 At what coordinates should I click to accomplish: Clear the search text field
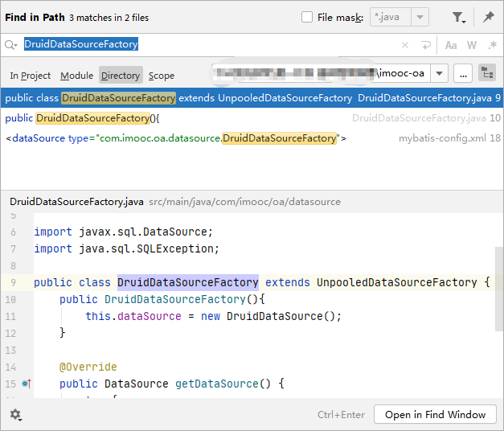coord(405,45)
